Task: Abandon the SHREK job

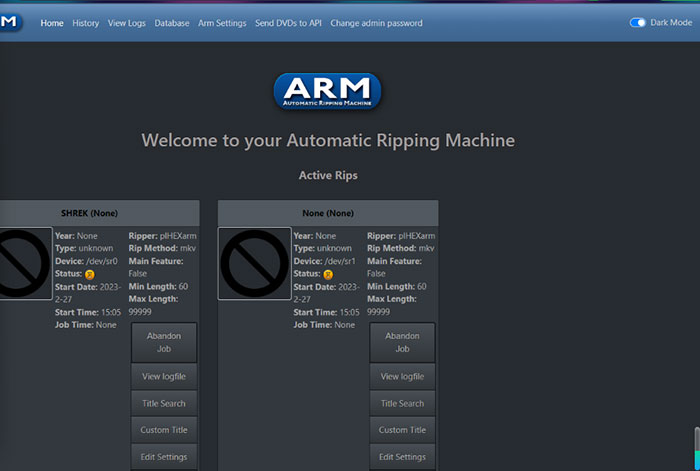Action: 164,342
